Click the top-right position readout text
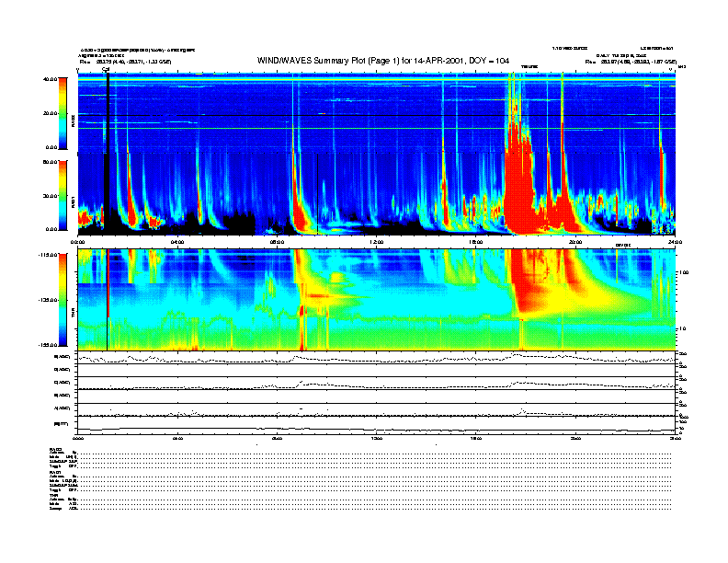Screen dimensions: 728x563 click(x=630, y=62)
